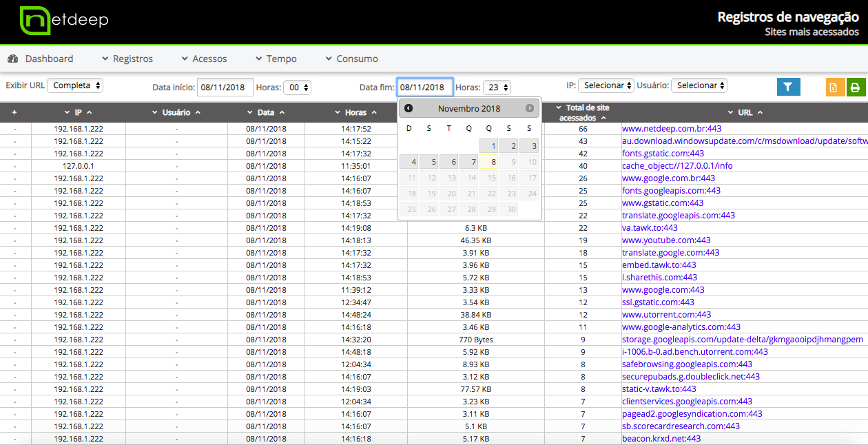Export records with the orange Excel icon
The width and height of the screenshot is (868, 445).
[x=835, y=87]
